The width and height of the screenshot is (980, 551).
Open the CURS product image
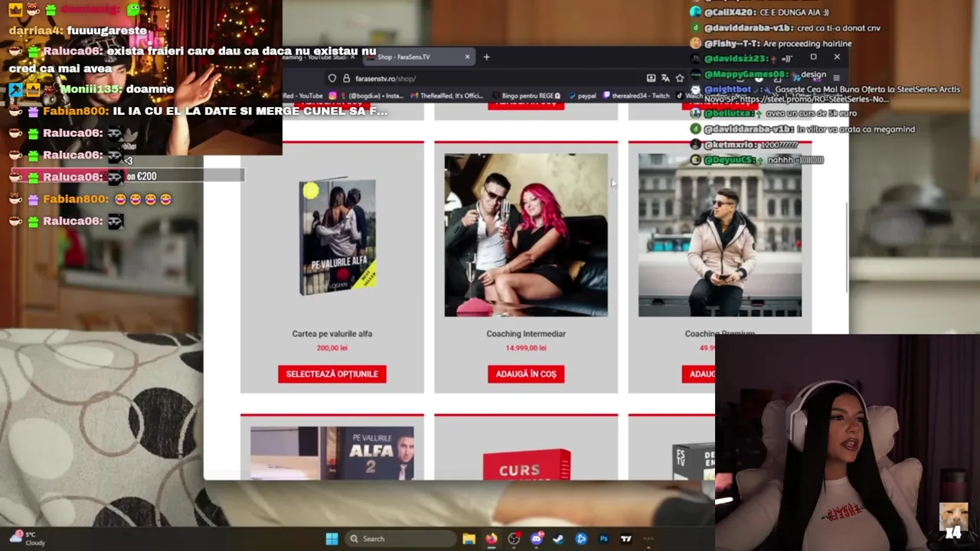coord(527,465)
